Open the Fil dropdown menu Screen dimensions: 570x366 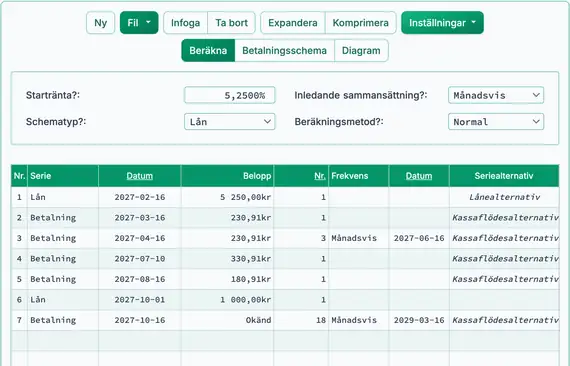(139, 23)
